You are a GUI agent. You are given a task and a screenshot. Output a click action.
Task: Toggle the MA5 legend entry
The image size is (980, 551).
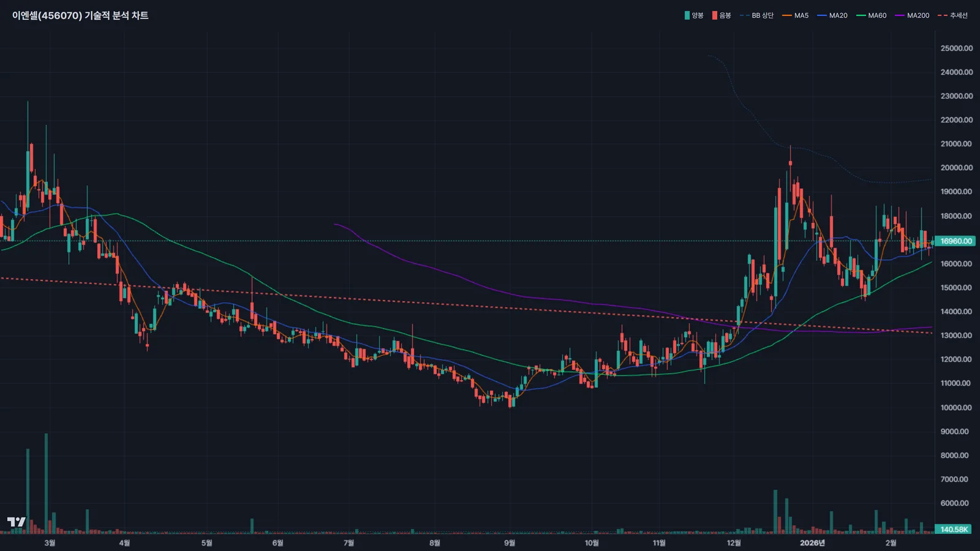(x=796, y=15)
